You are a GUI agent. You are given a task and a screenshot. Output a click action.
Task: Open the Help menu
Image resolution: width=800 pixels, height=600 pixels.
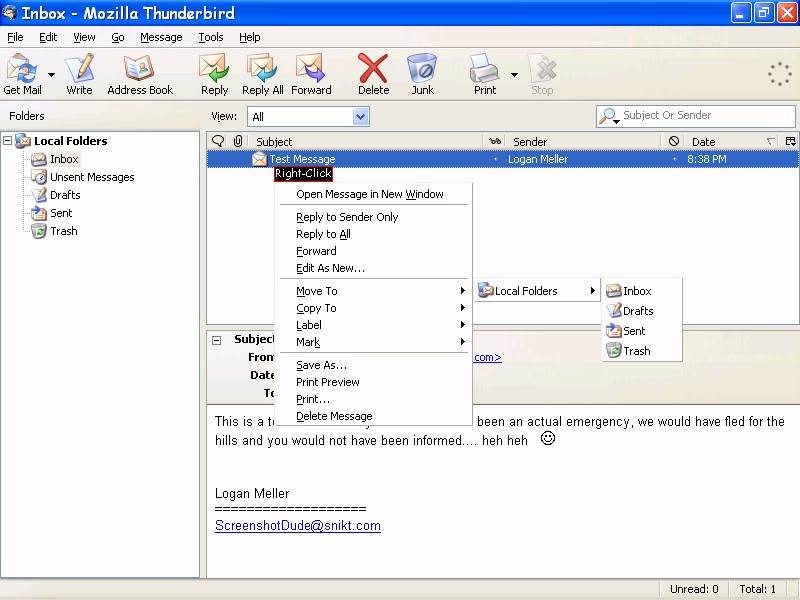pos(249,37)
